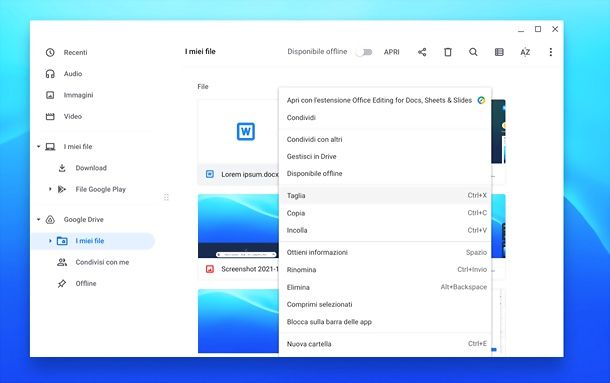
Task: Click the laptop icon for I miei file
Action: [50, 146]
